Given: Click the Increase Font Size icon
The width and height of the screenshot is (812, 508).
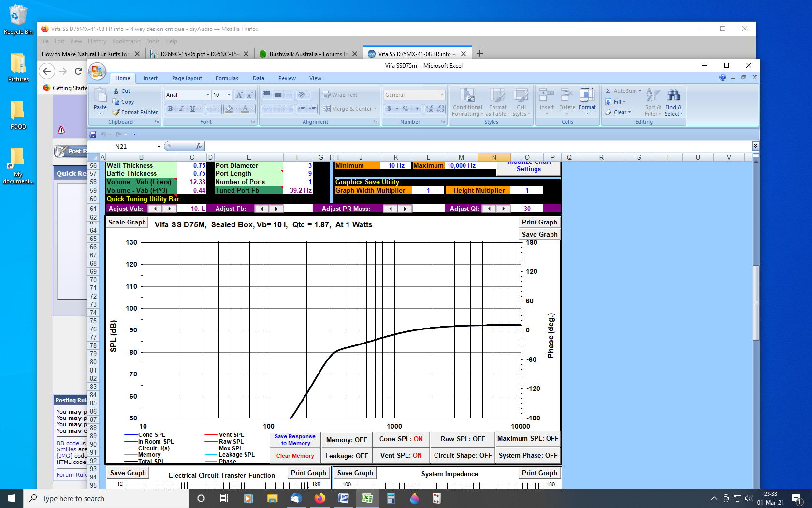Looking at the screenshot, I should coord(239,95).
